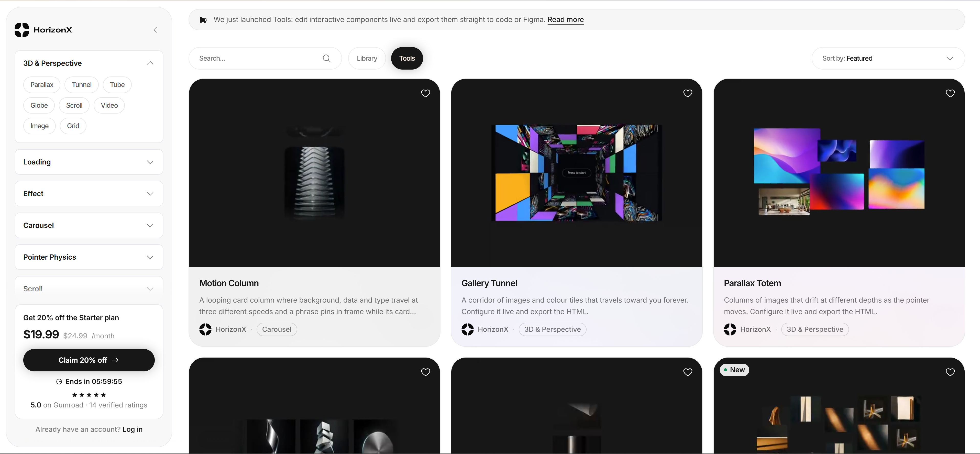Open the Motion Column title

pos(229,283)
